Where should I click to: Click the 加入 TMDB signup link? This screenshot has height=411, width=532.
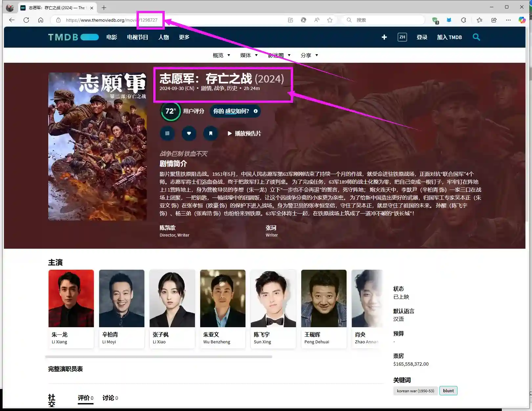pos(449,37)
